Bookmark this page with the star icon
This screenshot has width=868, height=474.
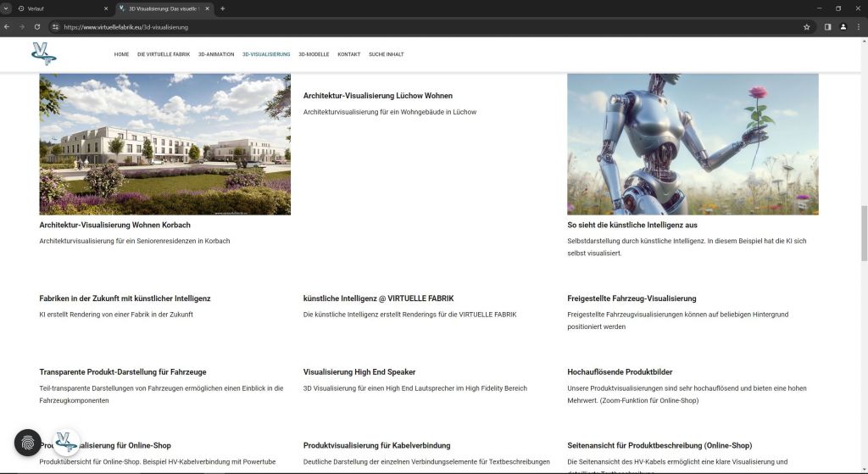pos(807,27)
